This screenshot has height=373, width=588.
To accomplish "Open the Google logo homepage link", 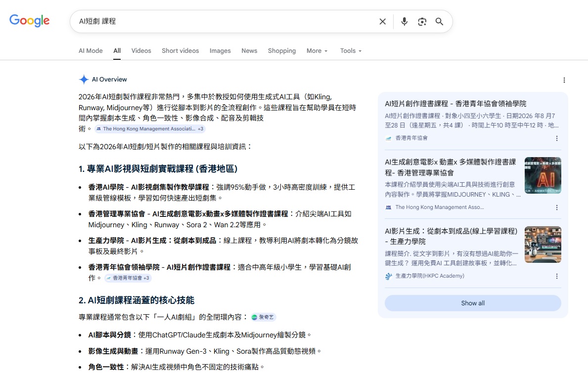I will [29, 21].
